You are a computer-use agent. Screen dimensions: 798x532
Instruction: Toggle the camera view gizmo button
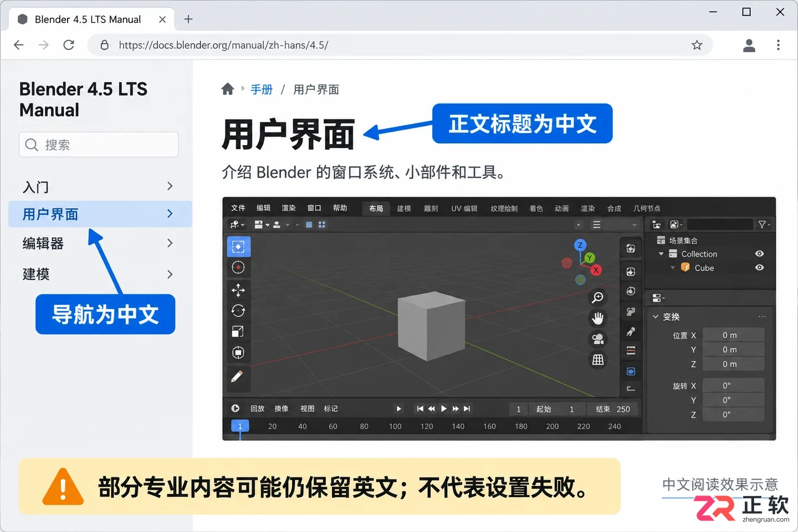click(598, 339)
